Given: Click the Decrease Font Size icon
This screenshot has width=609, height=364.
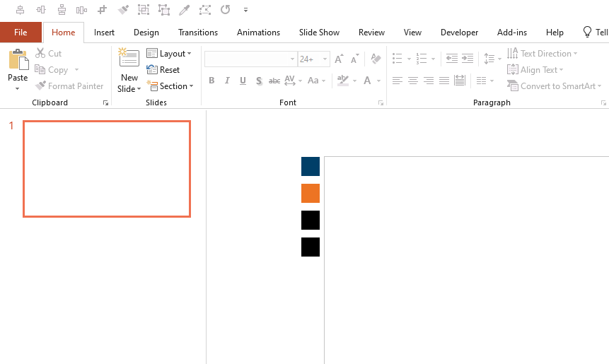Looking at the screenshot, I should point(354,59).
